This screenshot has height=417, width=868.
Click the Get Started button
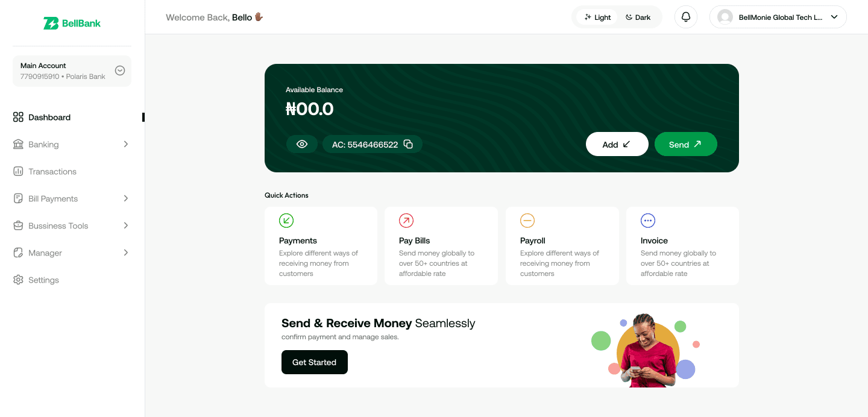pyautogui.click(x=315, y=362)
